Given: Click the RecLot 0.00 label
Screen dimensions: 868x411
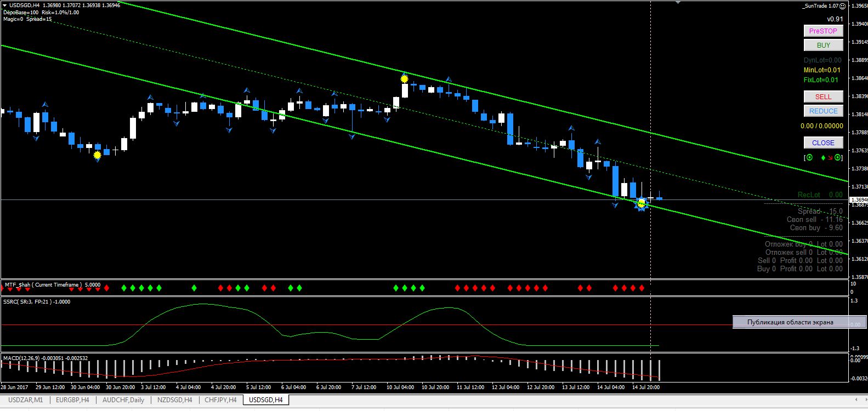Looking at the screenshot, I should [820, 195].
